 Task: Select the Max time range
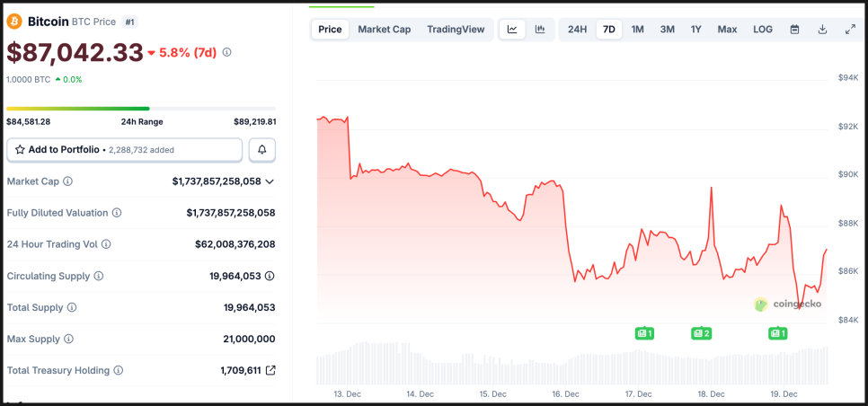(x=727, y=30)
